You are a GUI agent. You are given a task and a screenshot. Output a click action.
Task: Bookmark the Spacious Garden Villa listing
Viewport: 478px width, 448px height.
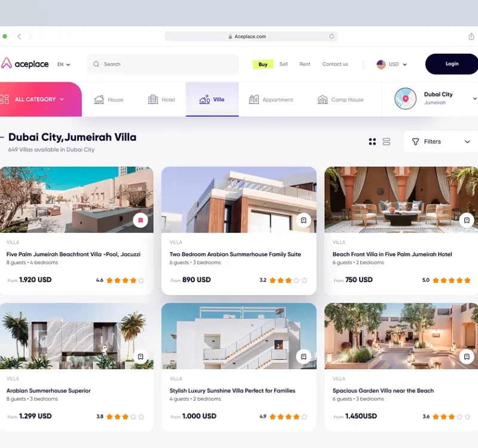pos(467,357)
